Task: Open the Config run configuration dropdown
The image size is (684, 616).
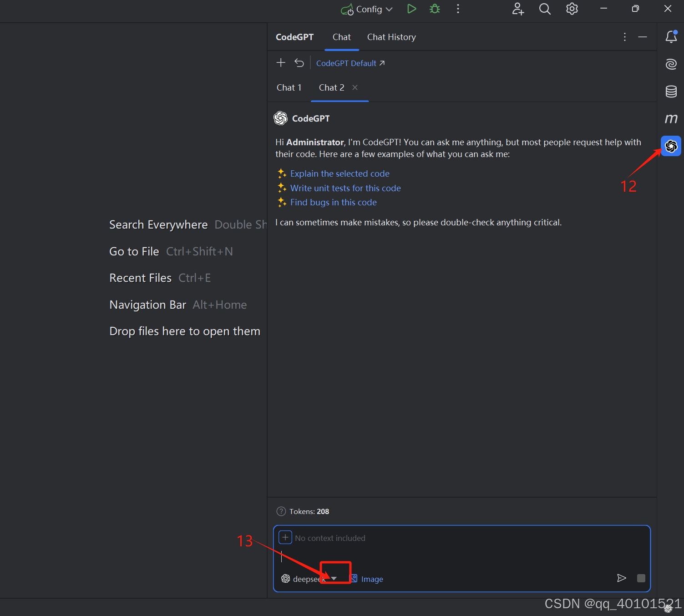Action: pyautogui.click(x=366, y=9)
